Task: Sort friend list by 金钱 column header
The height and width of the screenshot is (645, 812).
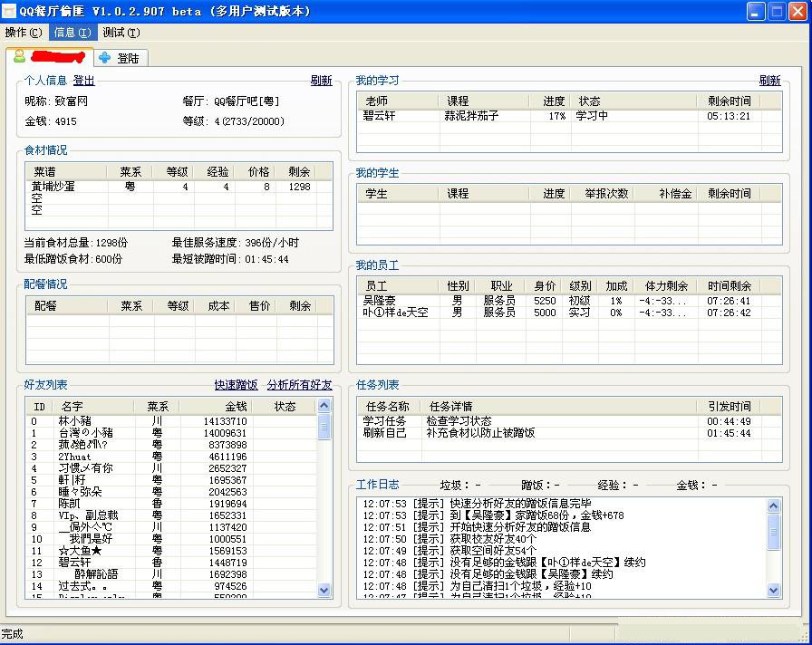Action: [216, 407]
